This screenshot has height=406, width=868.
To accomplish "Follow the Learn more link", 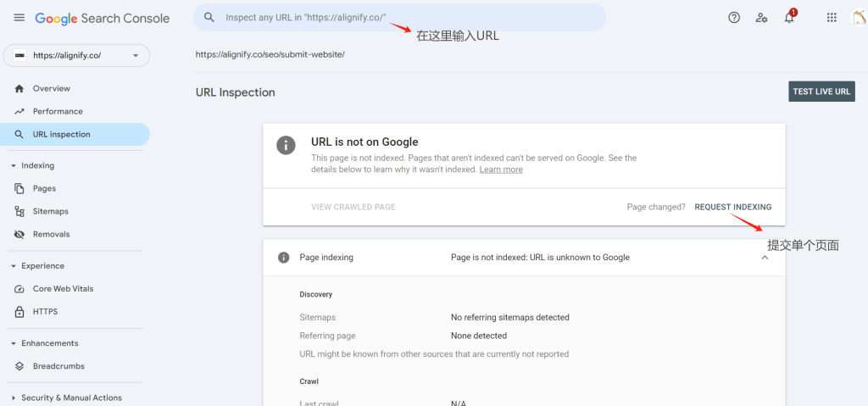I will tap(501, 170).
